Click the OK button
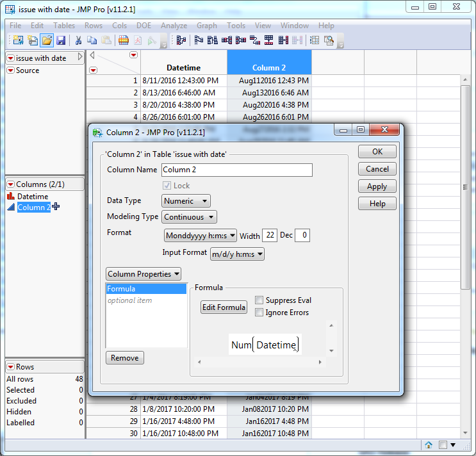Image resolution: width=476 pixels, height=456 pixels. (x=377, y=151)
